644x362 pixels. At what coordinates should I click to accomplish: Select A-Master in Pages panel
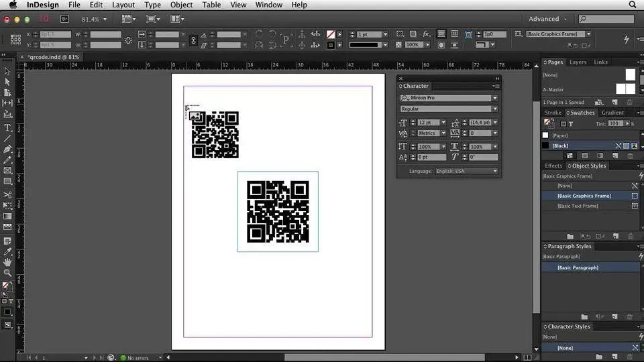(x=553, y=89)
